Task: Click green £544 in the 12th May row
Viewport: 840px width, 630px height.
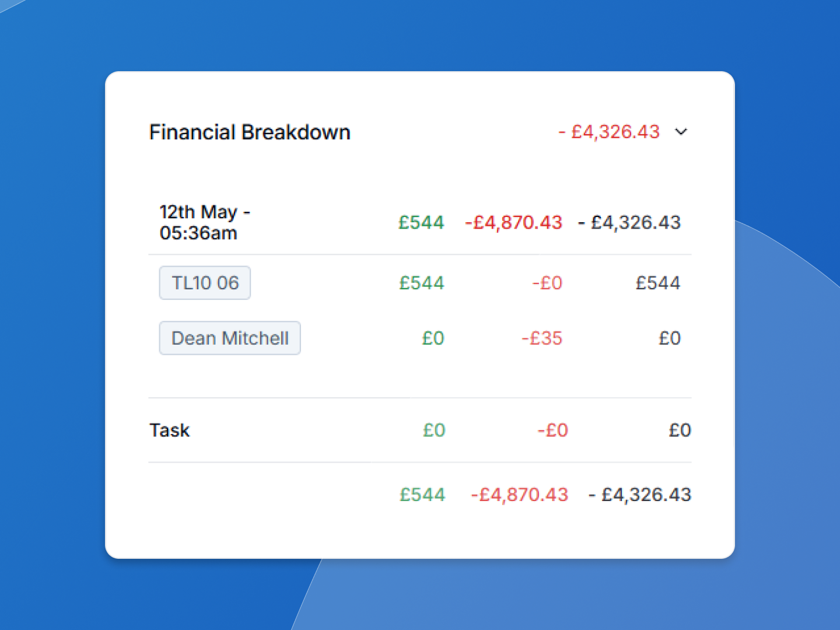Action: click(x=421, y=222)
